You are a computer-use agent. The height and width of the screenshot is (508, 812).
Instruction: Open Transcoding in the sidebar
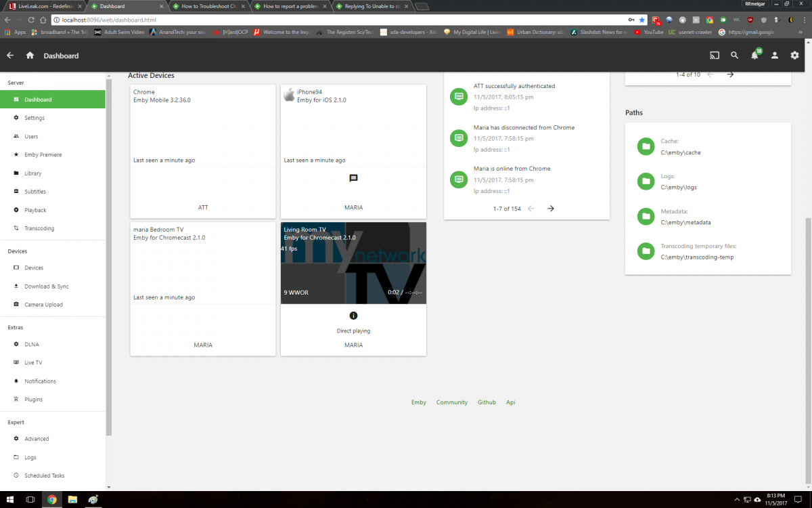[53, 228]
